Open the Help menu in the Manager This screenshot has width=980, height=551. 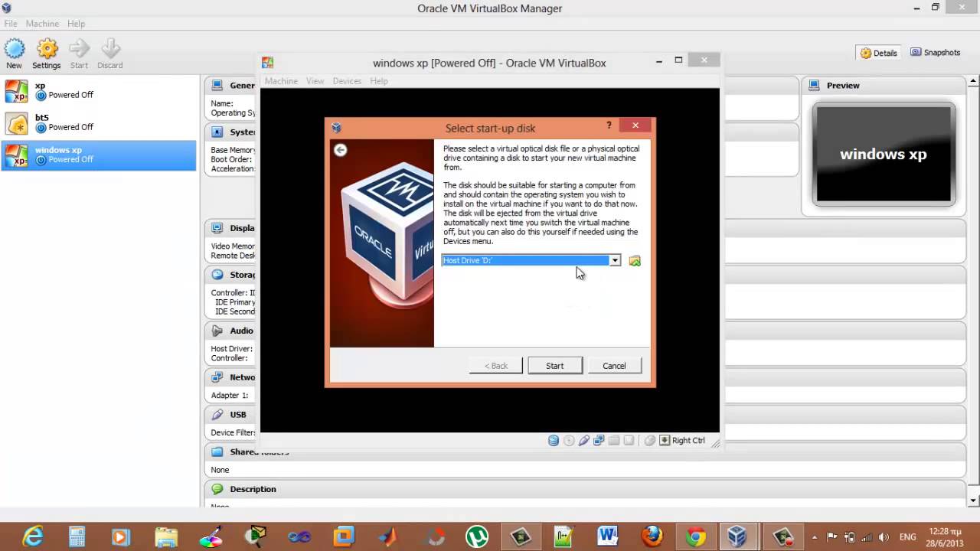click(76, 24)
